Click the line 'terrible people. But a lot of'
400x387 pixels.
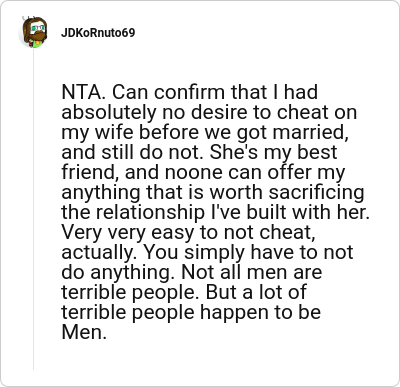(184, 293)
